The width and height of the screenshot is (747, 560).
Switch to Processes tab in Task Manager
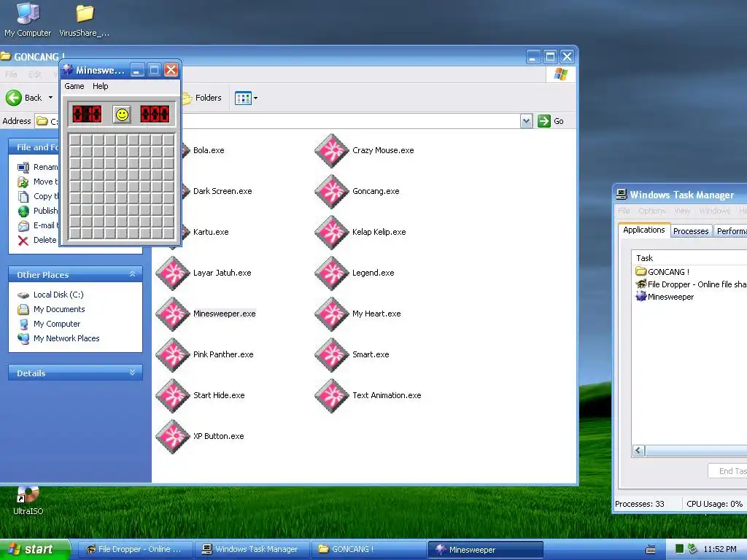click(691, 231)
